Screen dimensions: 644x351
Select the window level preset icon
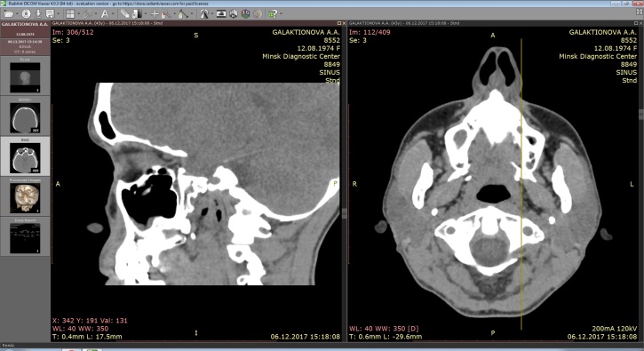click(137, 13)
